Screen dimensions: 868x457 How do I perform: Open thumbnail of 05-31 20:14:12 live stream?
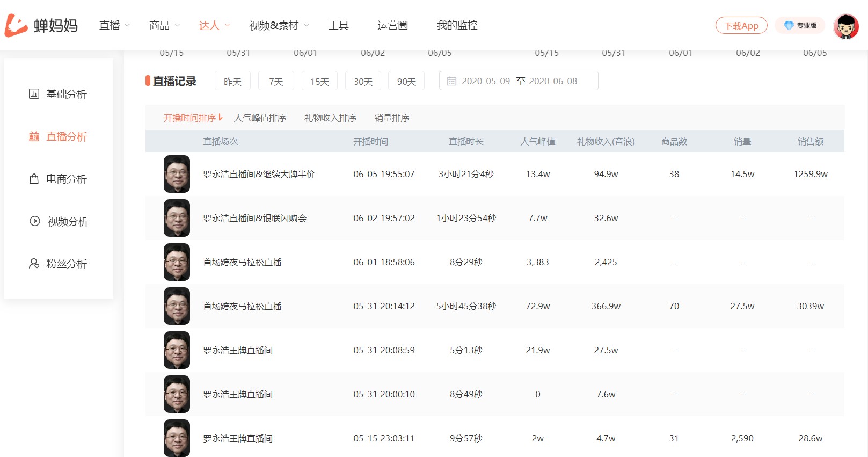(x=177, y=306)
